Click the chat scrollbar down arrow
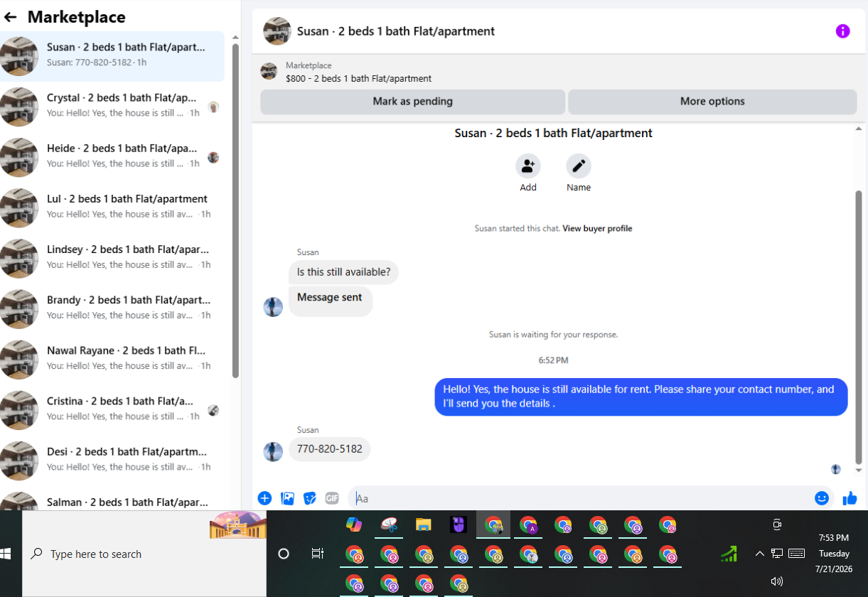The height and width of the screenshot is (597, 868). click(858, 470)
